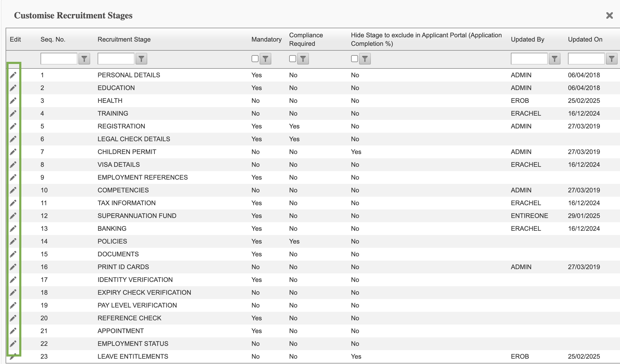Edit the DOCUMENTS stage pencil icon
This screenshot has width=620, height=364.
point(13,254)
